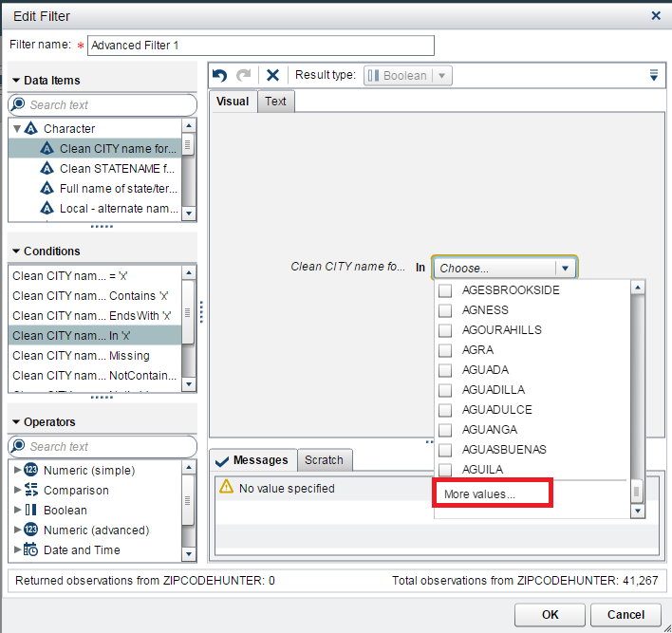
Task: Expand the Comparison operators tree node
Action: click(x=17, y=491)
